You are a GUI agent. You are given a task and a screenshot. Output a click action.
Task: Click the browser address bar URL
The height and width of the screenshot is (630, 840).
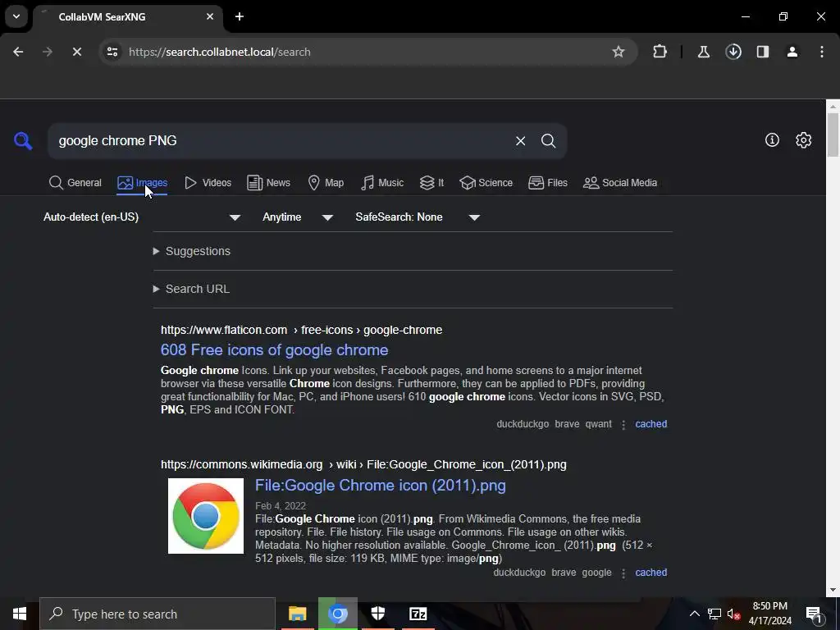220,52
